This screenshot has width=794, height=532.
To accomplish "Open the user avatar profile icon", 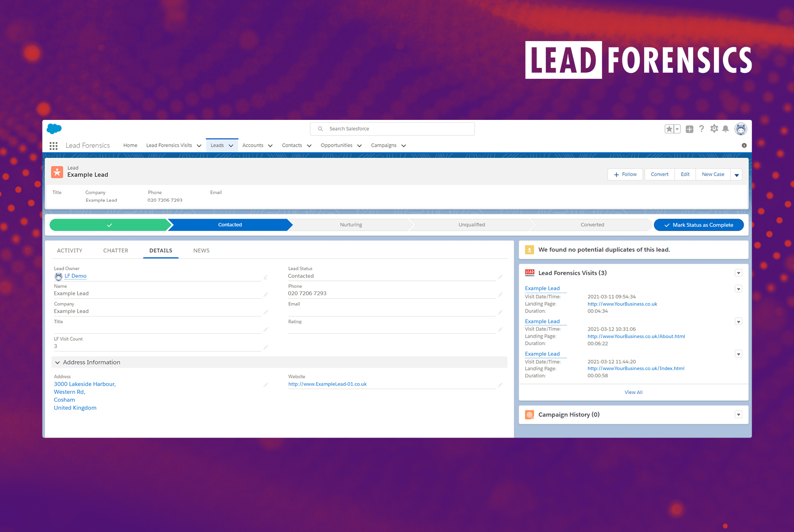I will pyautogui.click(x=741, y=129).
